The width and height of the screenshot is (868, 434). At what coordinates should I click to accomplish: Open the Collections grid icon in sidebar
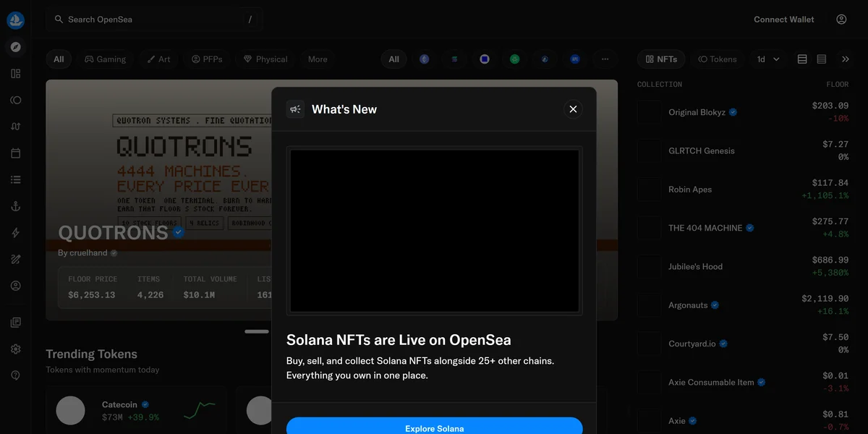pos(16,73)
